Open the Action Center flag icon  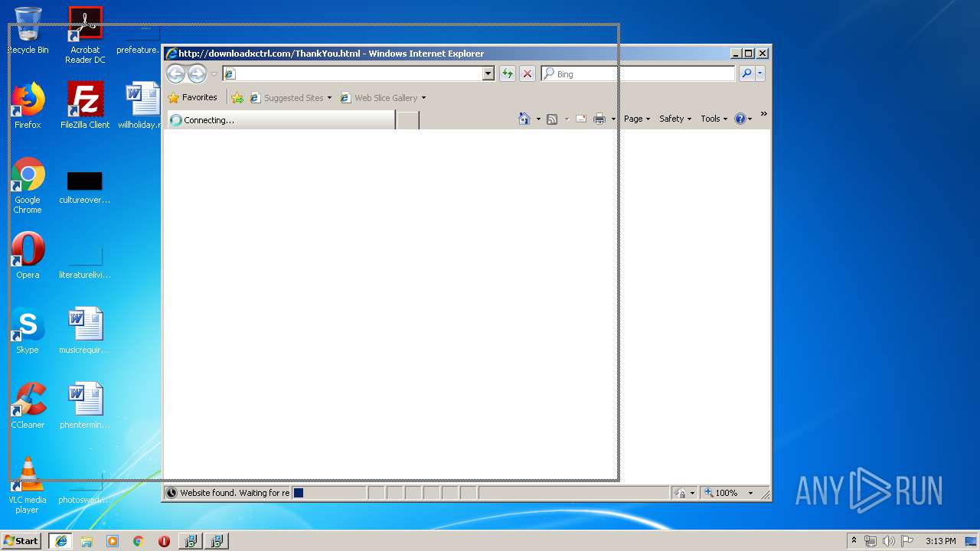point(907,541)
